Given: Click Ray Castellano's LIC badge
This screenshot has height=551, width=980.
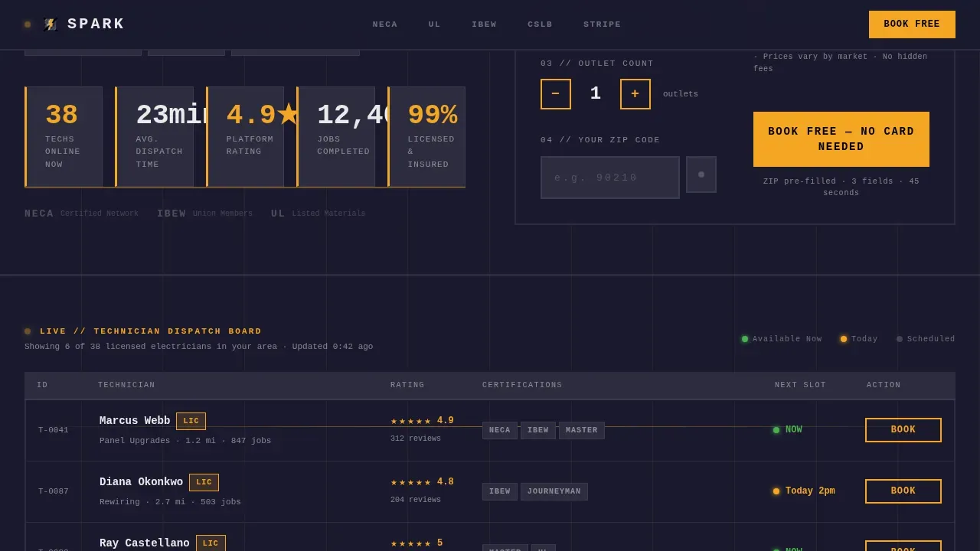Looking at the screenshot, I should (211, 543).
